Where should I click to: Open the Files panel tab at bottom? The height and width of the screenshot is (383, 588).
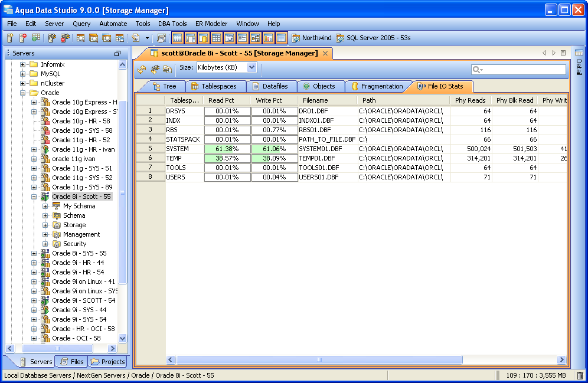(72, 362)
